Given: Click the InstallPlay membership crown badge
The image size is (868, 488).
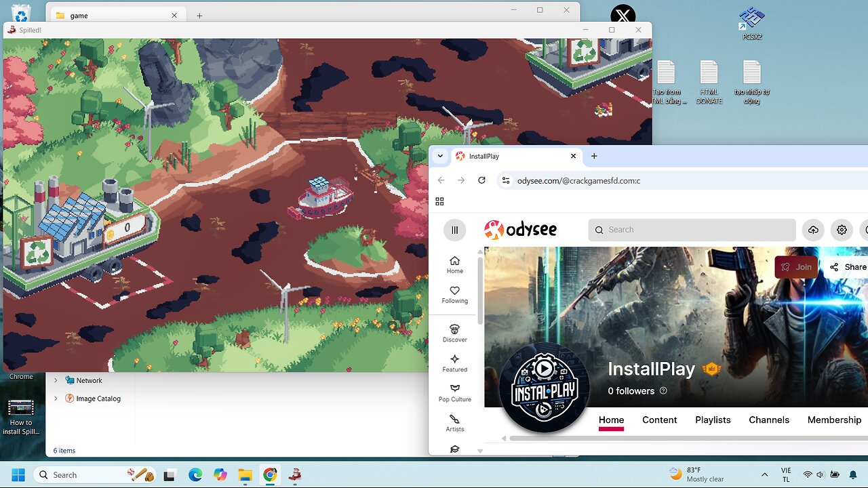Looking at the screenshot, I should (711, 369).
